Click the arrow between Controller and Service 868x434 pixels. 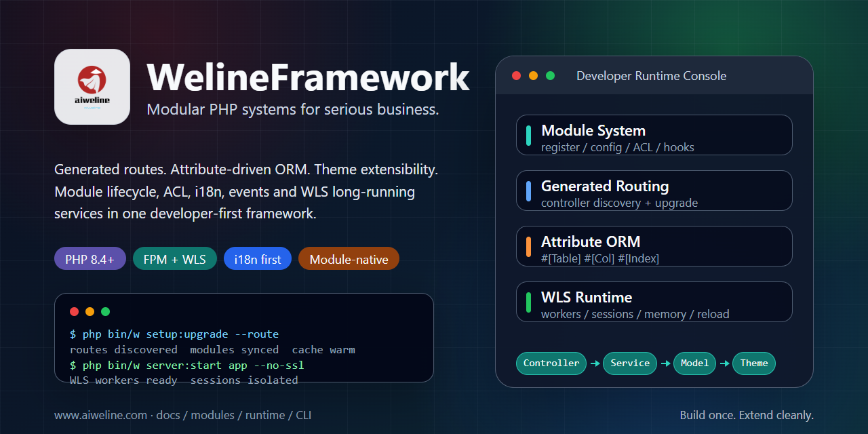[595, 363]
